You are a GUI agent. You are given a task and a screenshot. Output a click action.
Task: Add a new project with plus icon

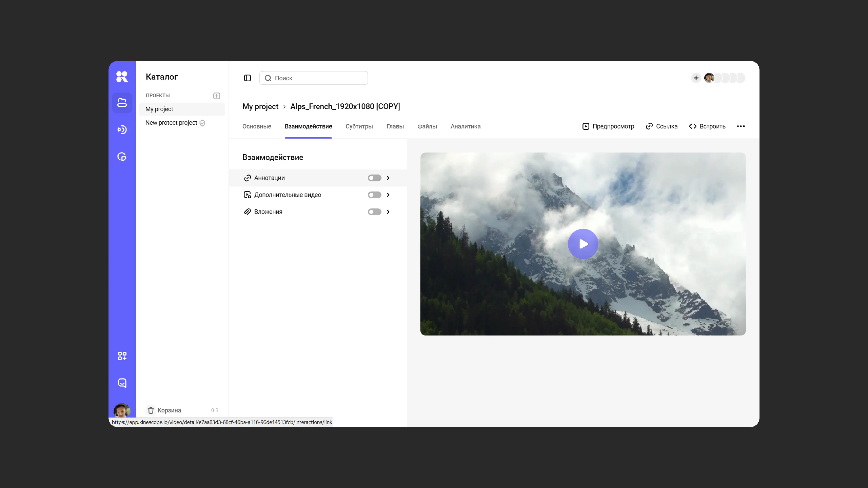click(x=217, y=96)
